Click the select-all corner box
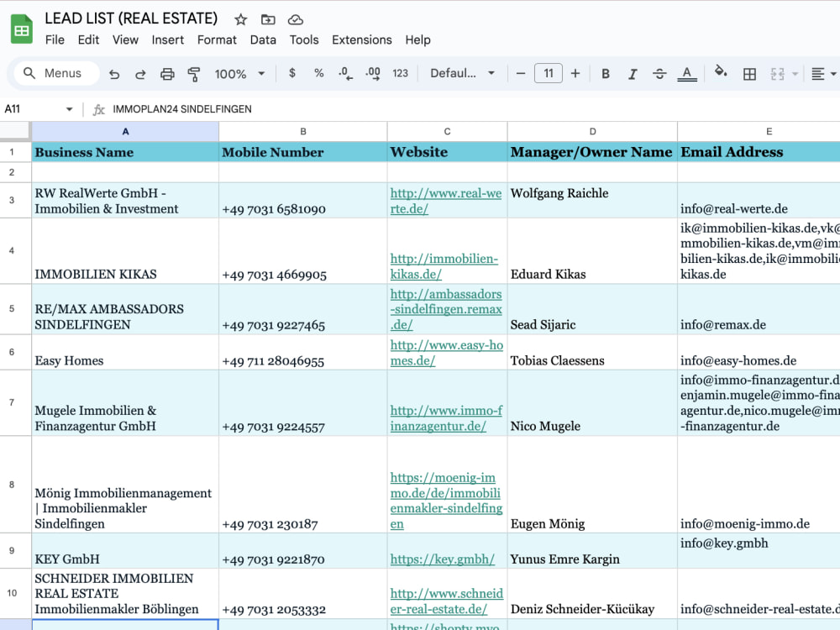 click(x=15, y=131)
